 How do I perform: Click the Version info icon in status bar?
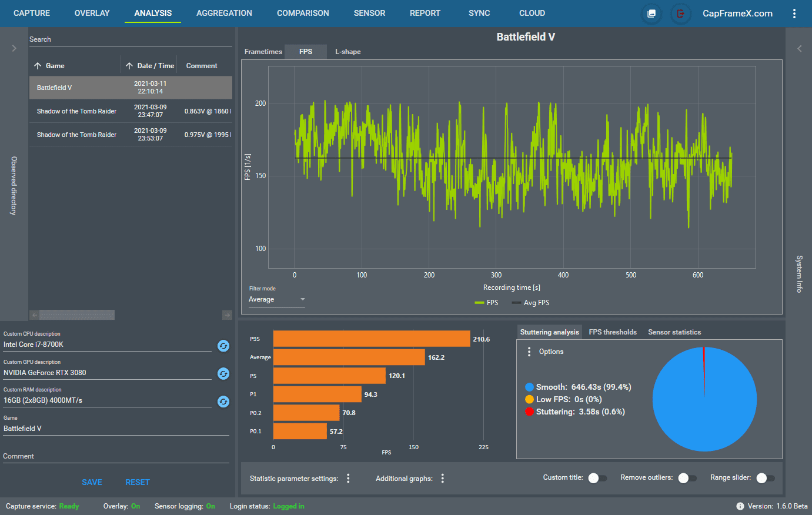tap(740, 506)
